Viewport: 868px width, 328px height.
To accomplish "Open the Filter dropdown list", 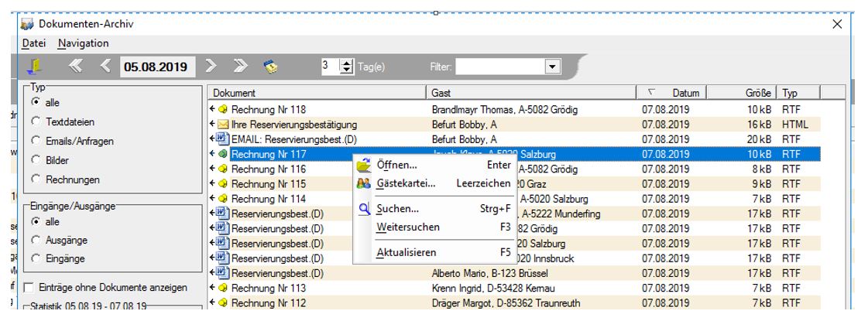I will pos(552,67).
